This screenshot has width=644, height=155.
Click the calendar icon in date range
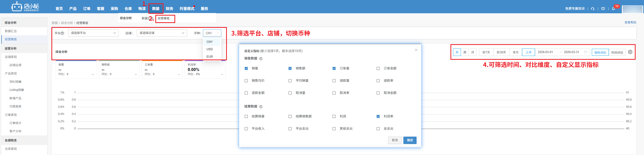click(586, 52)
